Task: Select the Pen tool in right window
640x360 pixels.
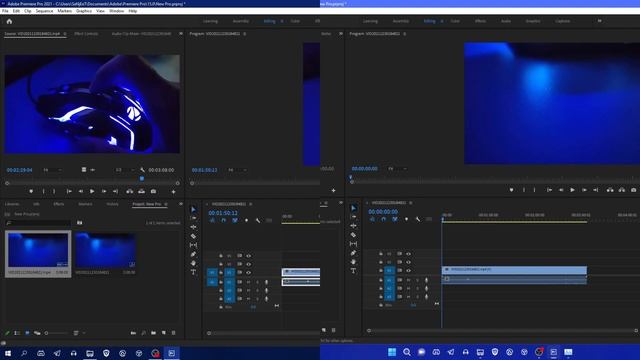Action: [353, 253]
